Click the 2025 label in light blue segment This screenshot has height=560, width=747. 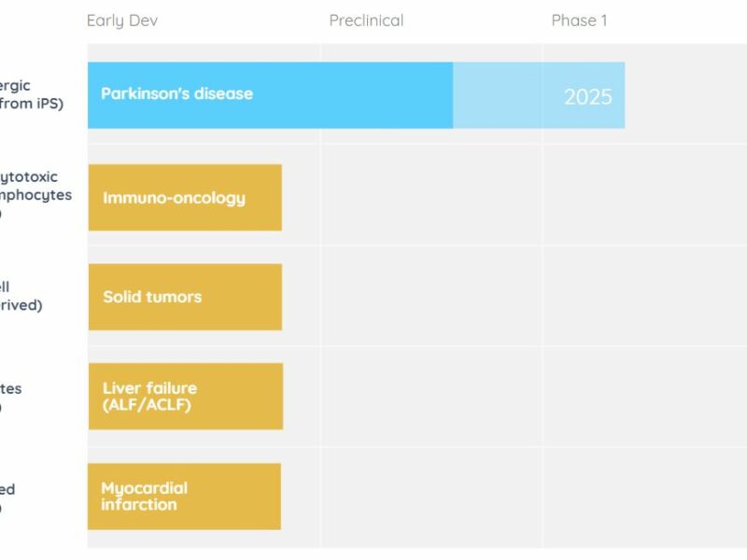(588, 97)
